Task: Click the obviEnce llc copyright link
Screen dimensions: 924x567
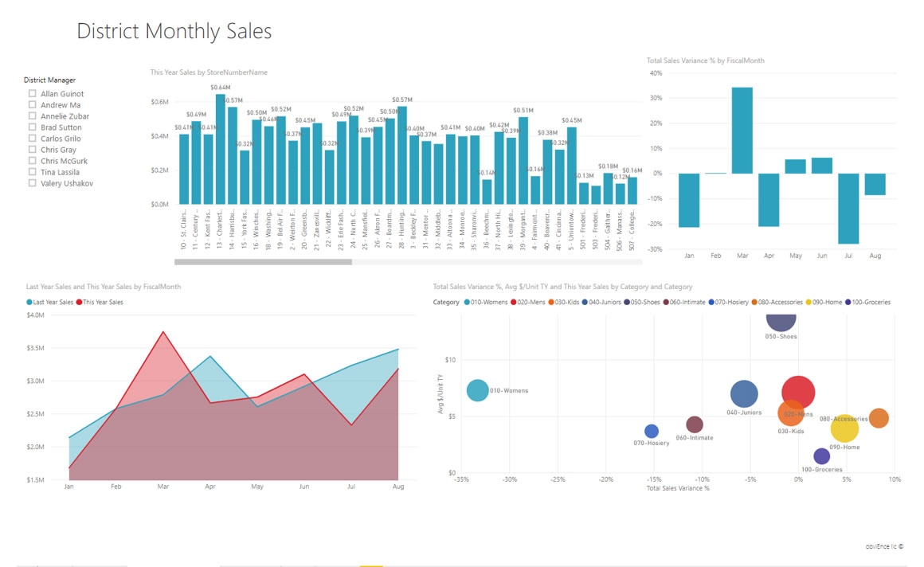Action: (884, 547)
